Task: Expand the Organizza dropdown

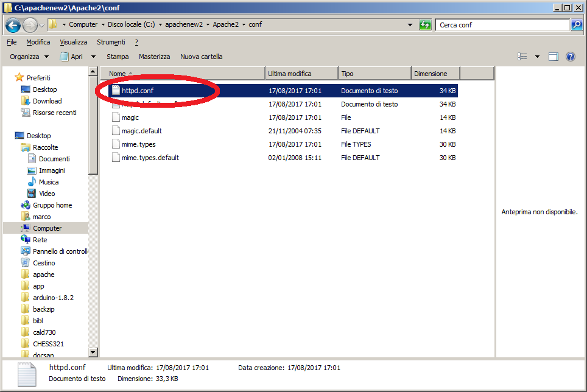Action: [x=29, y=57]
